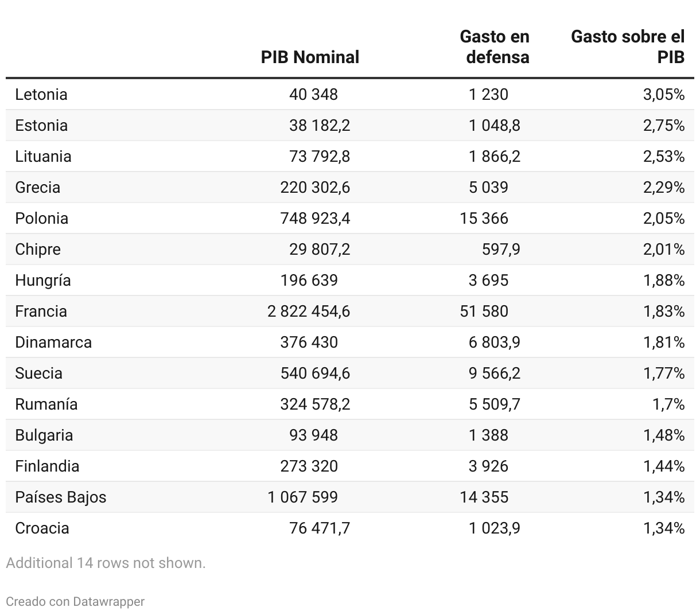The height and width of the screenshot is (615, 700).
Task: Select the Polonia row label
Action: (x=41, y=218)
